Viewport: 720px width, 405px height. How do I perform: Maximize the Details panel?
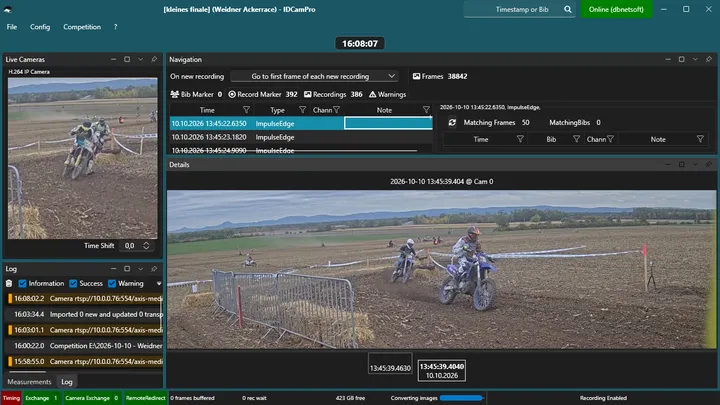pos(682,164)
